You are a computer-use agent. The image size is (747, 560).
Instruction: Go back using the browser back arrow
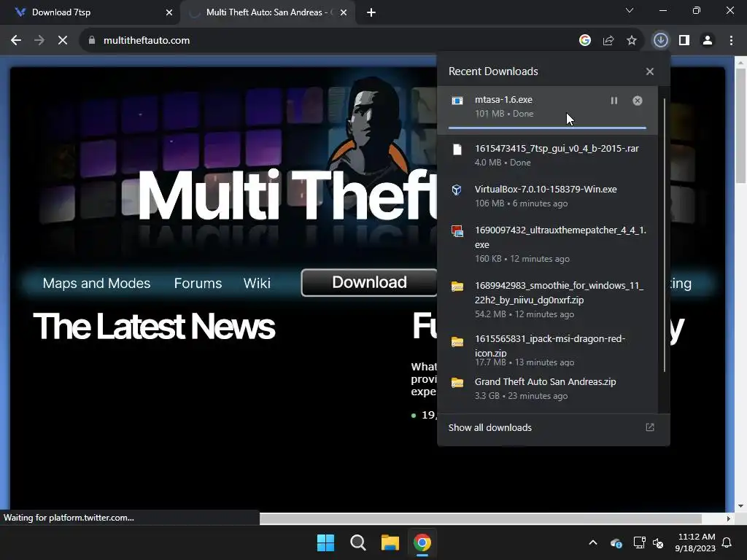(x=16, y=41)
